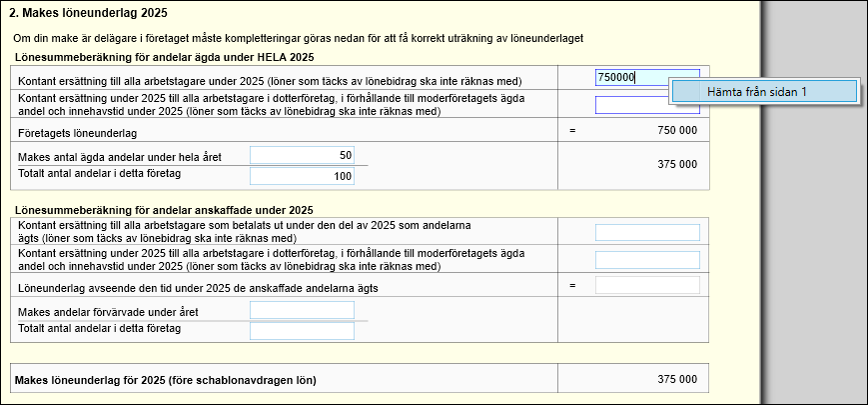The width and height of the screenshot is (868, 405).
Task: Click the empty dotterföretag field under HELA 2025
Action: (x=631, y=106)
